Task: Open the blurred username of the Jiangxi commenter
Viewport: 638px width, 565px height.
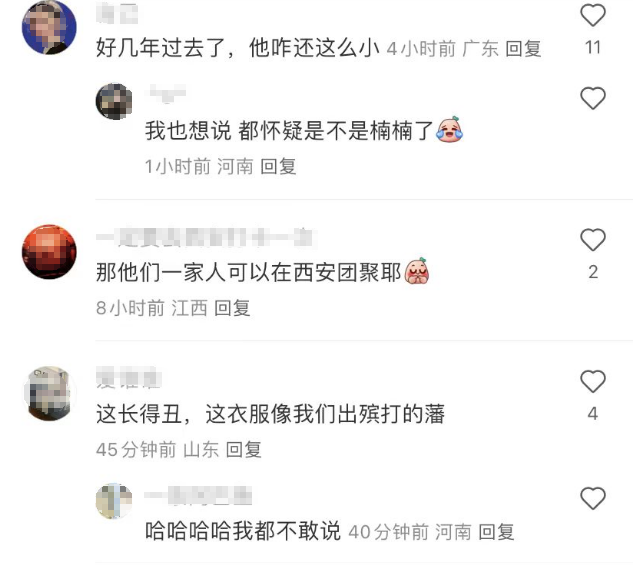Action: 204,238
